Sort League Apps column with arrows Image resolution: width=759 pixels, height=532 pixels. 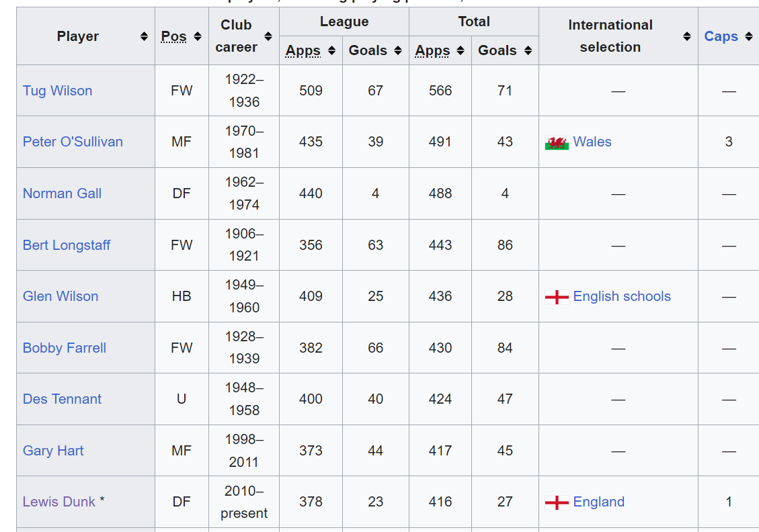click(x=331, y=50)
